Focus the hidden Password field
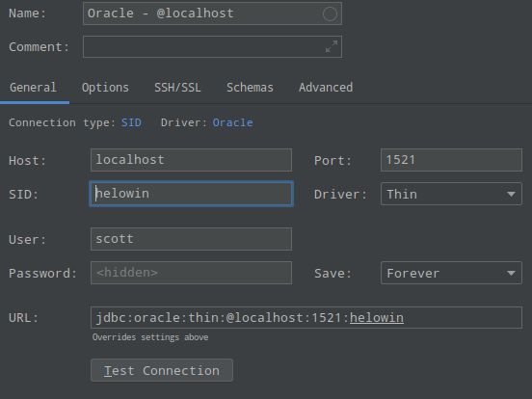 [x=191, y=273]
